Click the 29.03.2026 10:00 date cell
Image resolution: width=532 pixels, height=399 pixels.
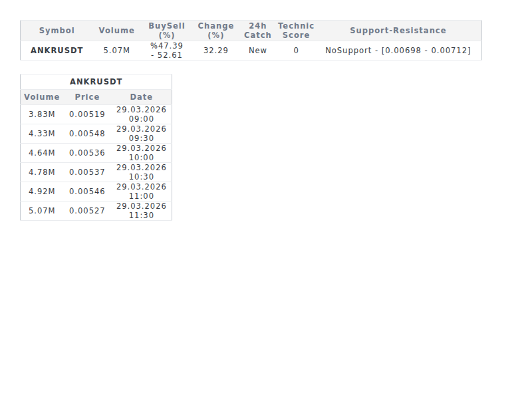[141, 153]
